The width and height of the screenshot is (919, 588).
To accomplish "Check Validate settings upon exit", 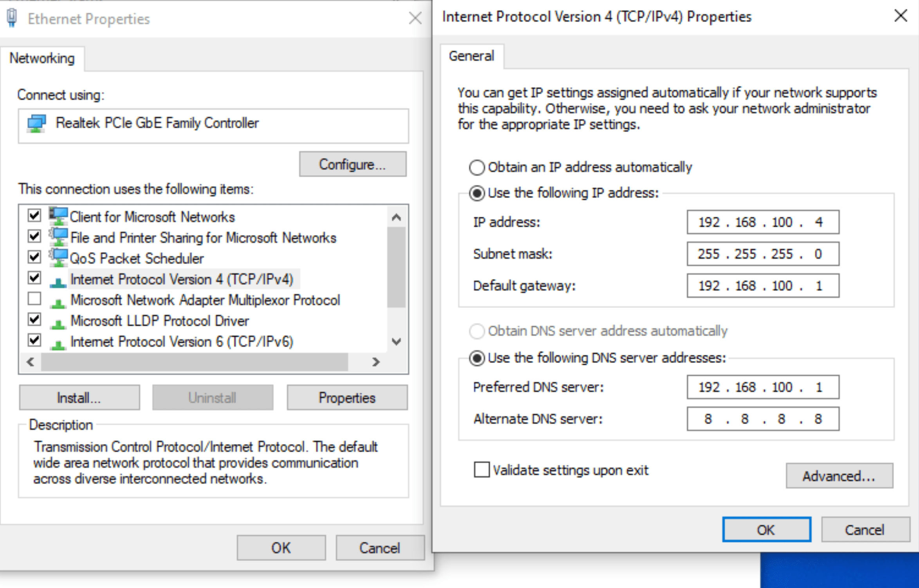I will (x=481, y=469).
